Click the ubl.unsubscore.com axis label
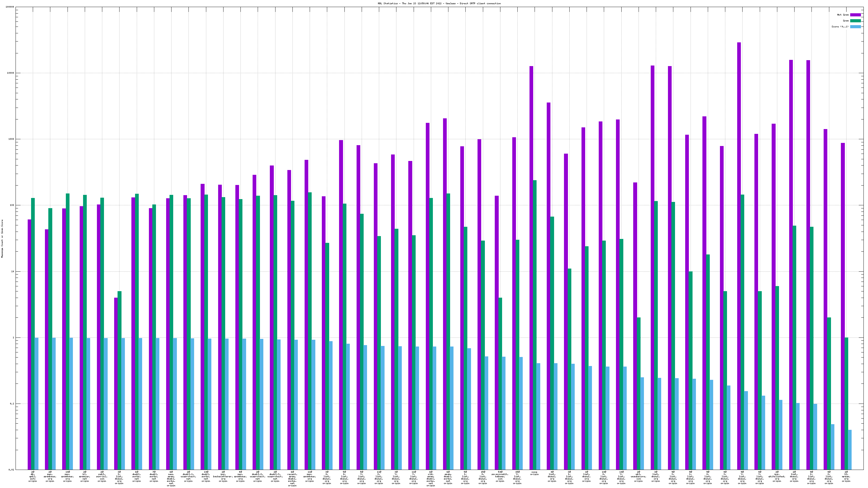868x488 pixels. (x=638, y=476)
